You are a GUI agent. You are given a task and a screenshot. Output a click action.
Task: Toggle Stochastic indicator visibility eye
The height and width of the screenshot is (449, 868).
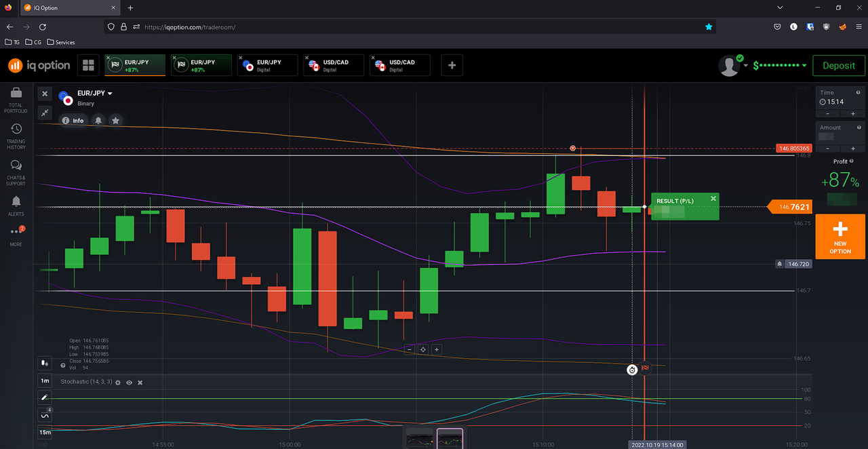pyautogui.click(x=129, y=383)
